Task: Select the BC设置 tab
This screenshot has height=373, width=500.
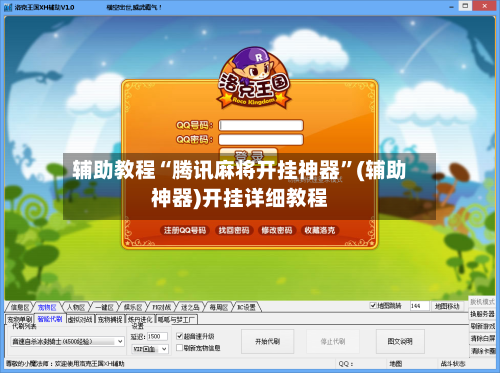Action: point(247,307)
